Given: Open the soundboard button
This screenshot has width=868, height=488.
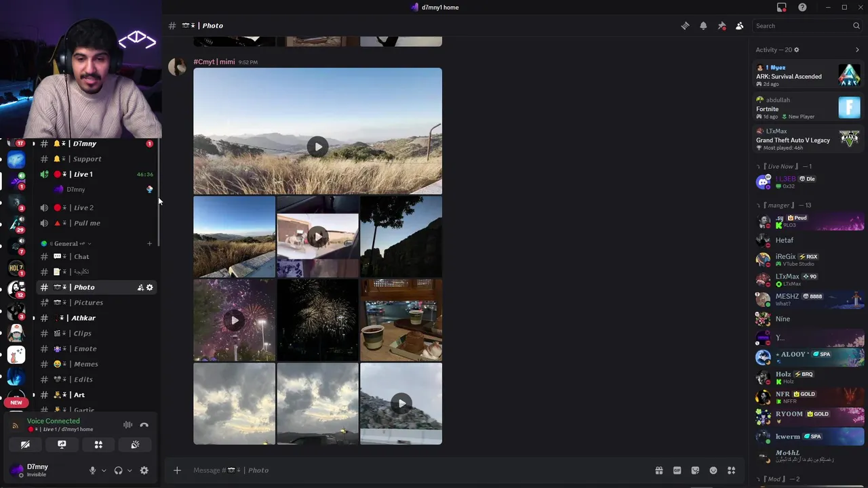Looking at the screenshot, I should tap(135, 445).
